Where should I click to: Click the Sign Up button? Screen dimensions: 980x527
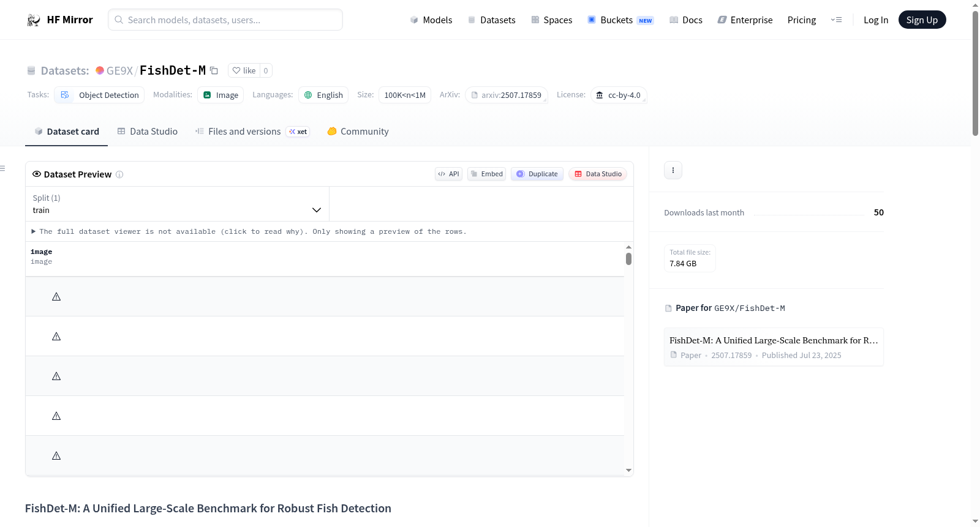922,20
